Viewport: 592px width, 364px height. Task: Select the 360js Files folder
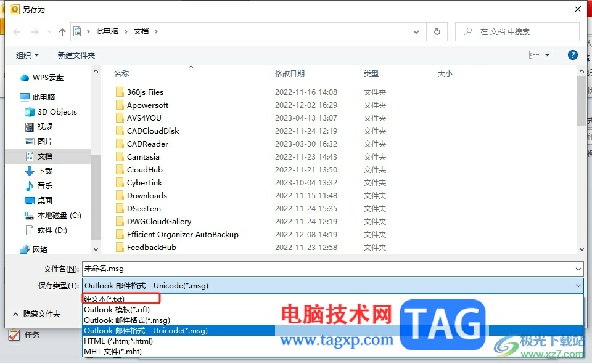point(139,92)
